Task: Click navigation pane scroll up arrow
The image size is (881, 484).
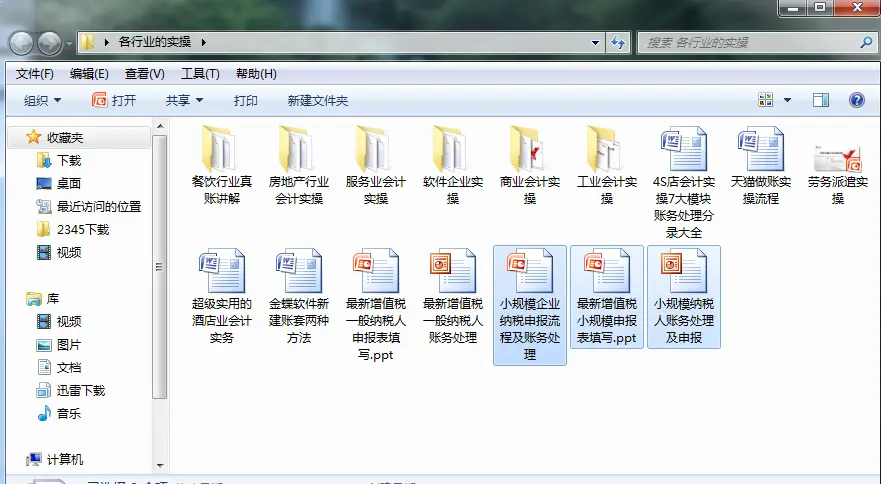Action: click(160, 126)
